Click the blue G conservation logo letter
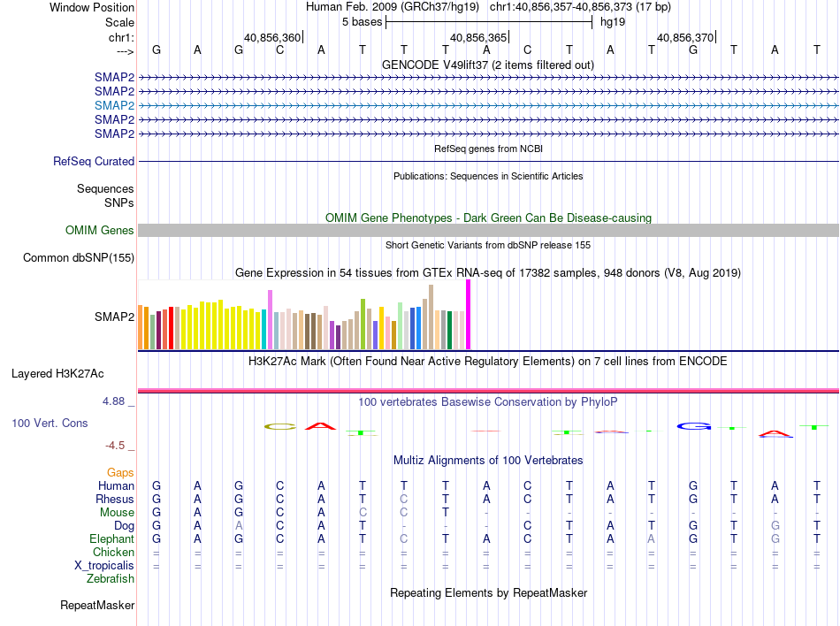Viewport: 840px width, 626px height. click(x=694, y=426)
